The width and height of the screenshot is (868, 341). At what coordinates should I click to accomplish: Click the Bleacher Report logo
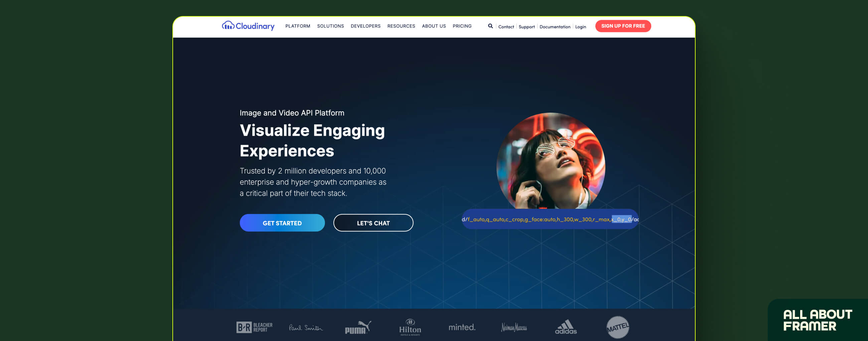pos(254,327)
